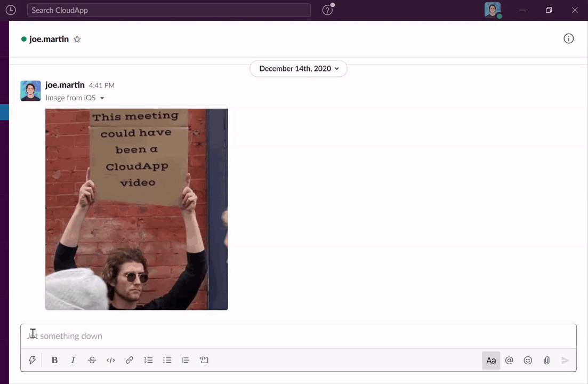Start an ordered numbered list
This screenshot has width=588, height=384.
pyautogui.click(x=148, y=361)
